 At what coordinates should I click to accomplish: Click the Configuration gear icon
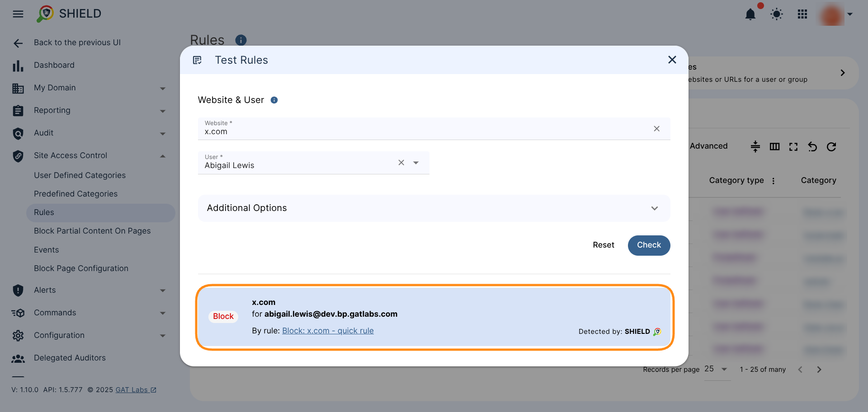[18, 336]
